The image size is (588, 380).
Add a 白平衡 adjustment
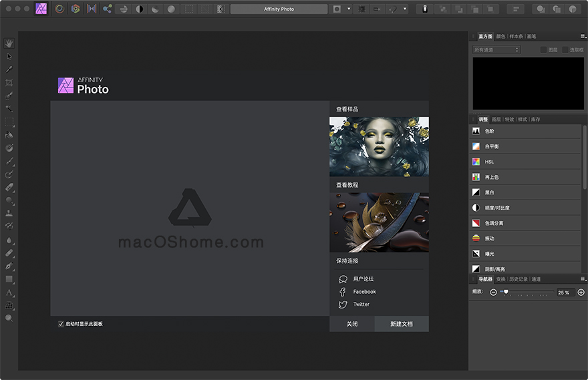[x=525, y=146]
